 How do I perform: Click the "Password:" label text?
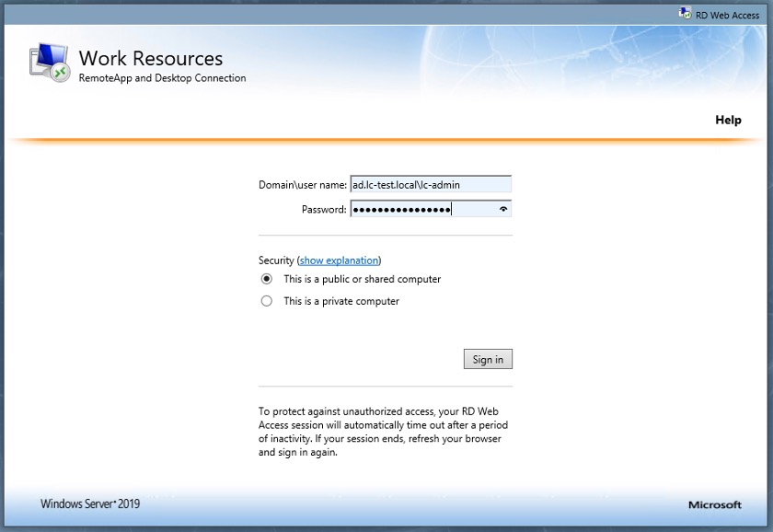(324, 210)
